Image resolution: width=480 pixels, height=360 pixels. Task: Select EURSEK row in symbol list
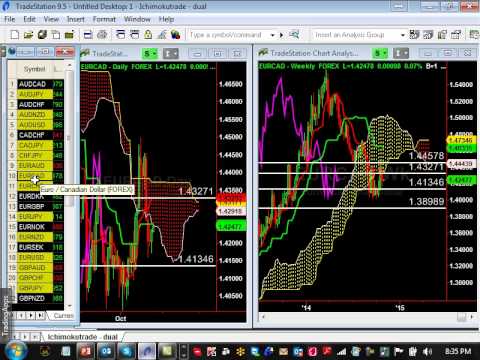[x=35, y=247]
